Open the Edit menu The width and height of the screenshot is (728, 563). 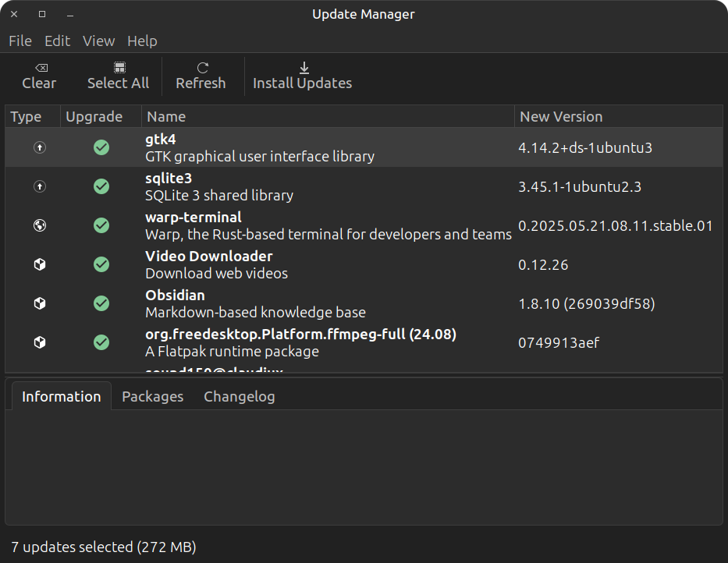(57, 41)
